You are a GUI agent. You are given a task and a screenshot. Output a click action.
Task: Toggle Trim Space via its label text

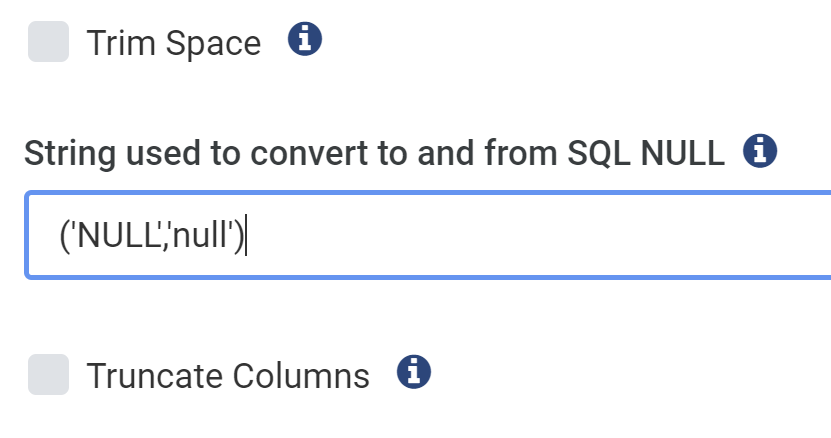pos(174,43)
